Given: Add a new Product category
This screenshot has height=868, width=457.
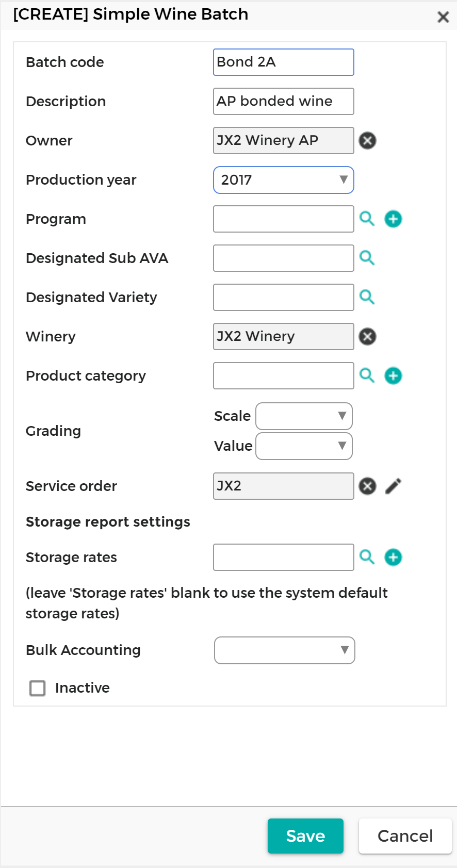Looking at the screenshot, I should click(x=393, y=375).
